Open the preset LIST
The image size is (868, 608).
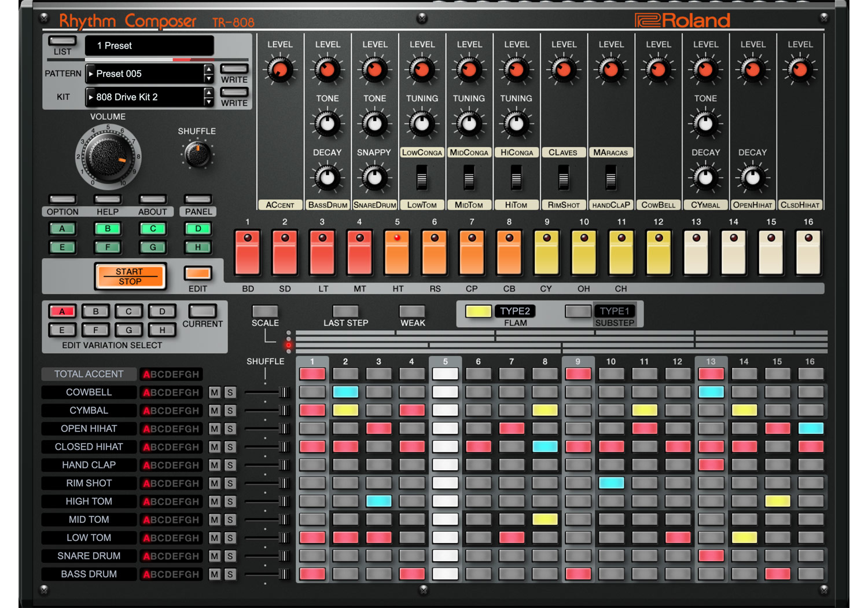(62, 41)
